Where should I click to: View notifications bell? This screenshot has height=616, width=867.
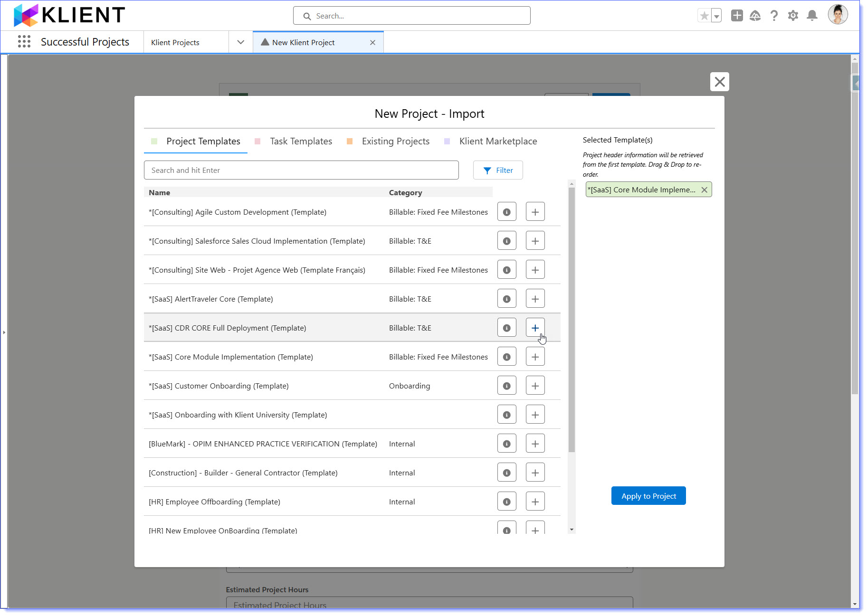pos(812,16)
